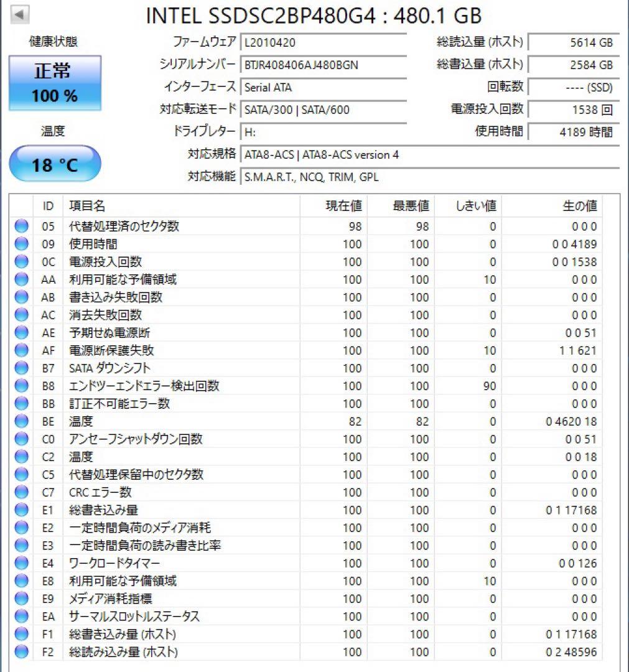Image resolution: width=629 pixels, height=672 pixels.
Task: Select status icon for AE 予期せぬ電源断 row
Action: (21, 332)
